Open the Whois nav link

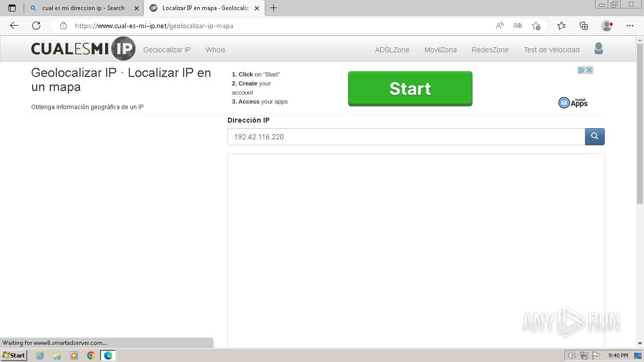pyautogui.click(x=215, y=50)
